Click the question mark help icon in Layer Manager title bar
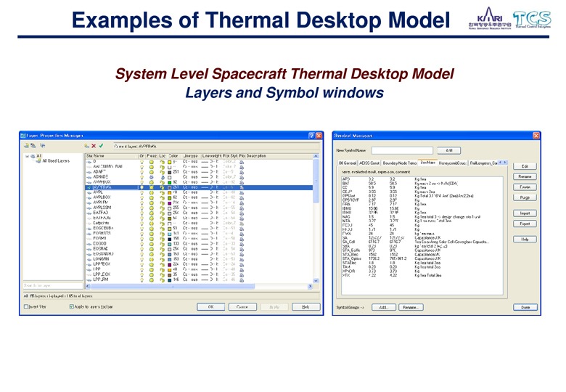 tap(311, 135)
